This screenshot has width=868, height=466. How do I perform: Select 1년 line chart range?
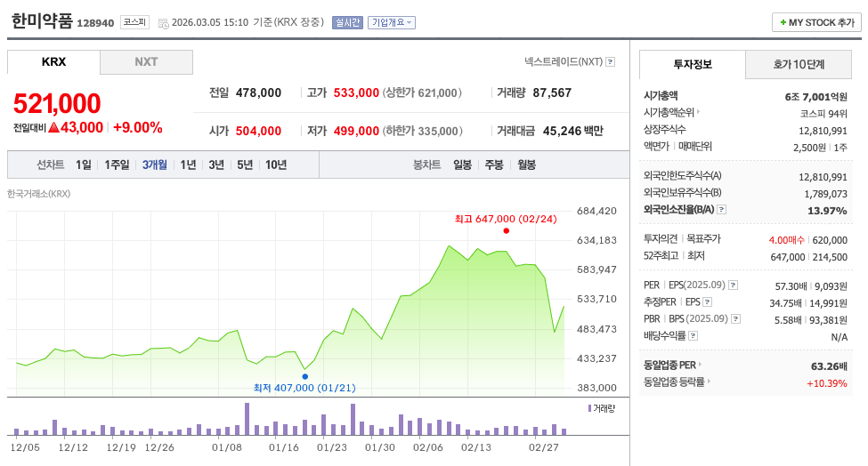click(188, 165)
